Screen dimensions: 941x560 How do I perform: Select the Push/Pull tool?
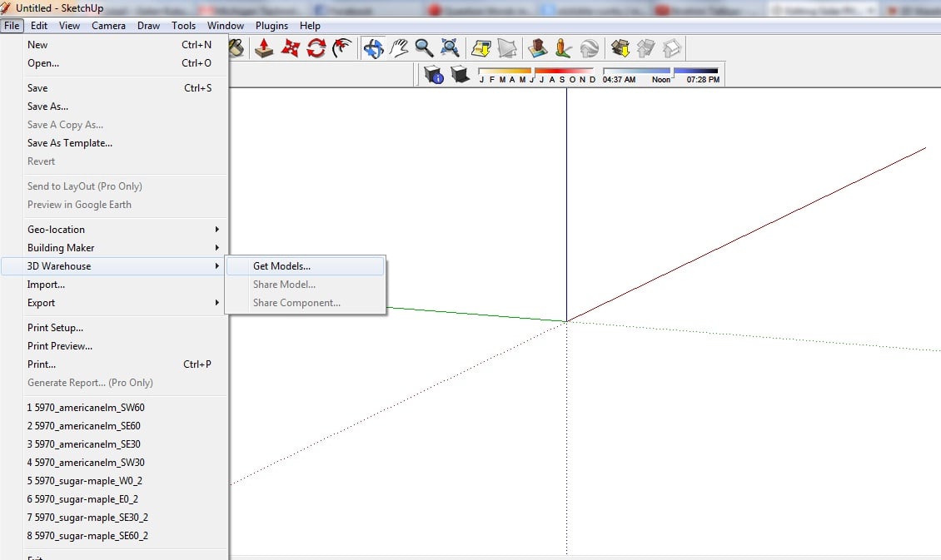click(x=264, y=48)
